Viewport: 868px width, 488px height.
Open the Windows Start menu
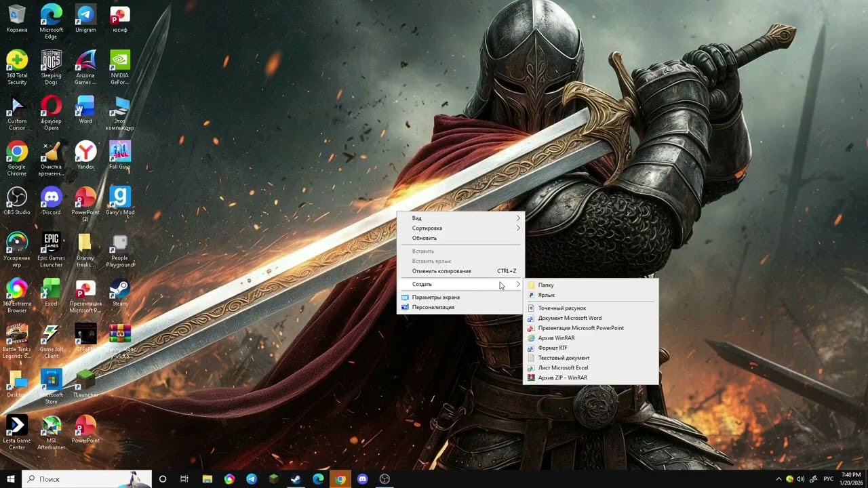click(11, 479)
